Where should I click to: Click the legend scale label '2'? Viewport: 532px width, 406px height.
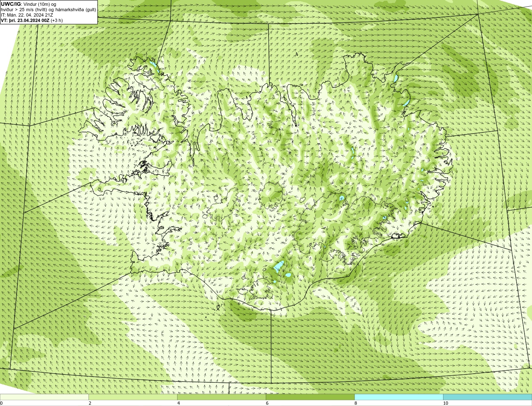(x=90, y=403)
